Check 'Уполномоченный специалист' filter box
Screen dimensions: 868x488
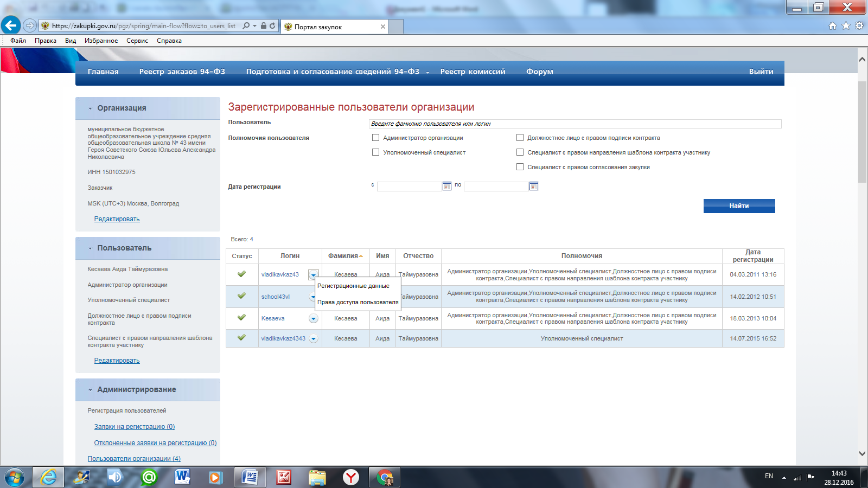click(x=375, y=152)
